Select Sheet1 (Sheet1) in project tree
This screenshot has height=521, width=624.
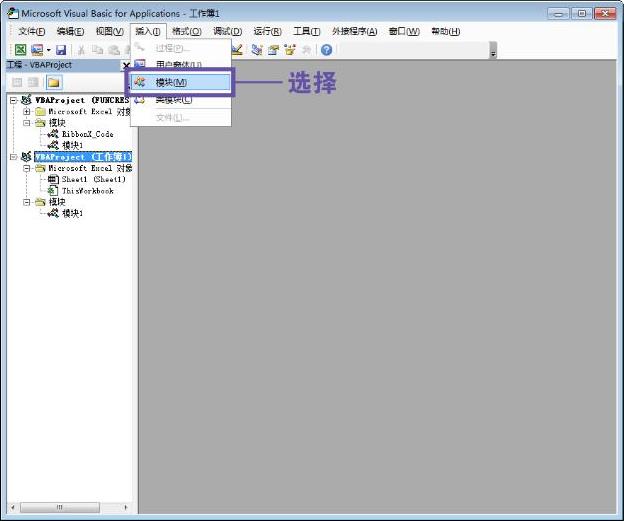point(94,180)
